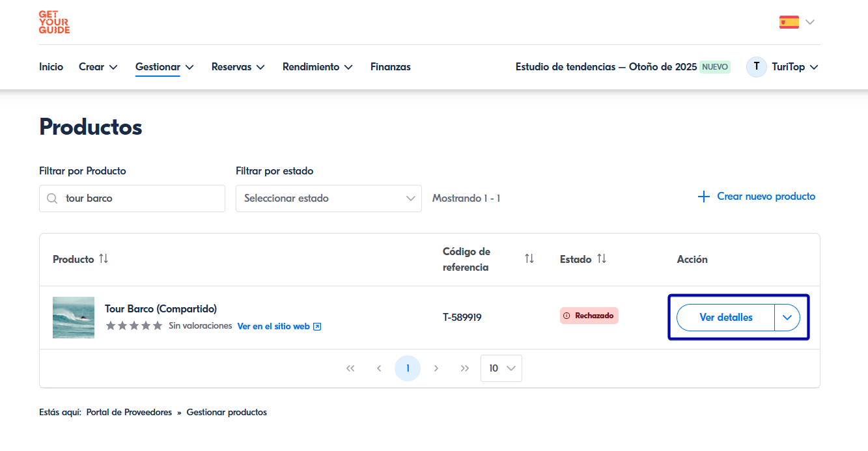Image resolution: width=868 pixels, height=451 pixels.
Task: Expand the arrow beside Ver detalles
Action: [x=787, y=318]
